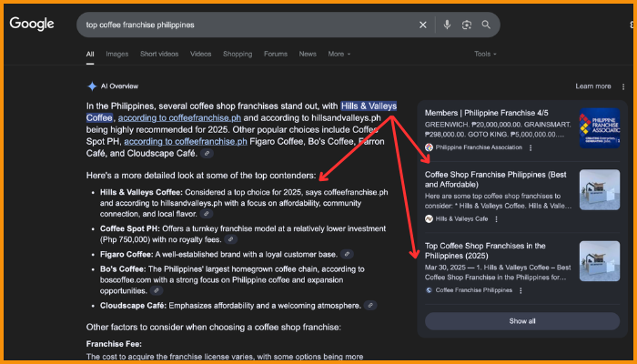Switch to the News tab

tap(308, 54)
